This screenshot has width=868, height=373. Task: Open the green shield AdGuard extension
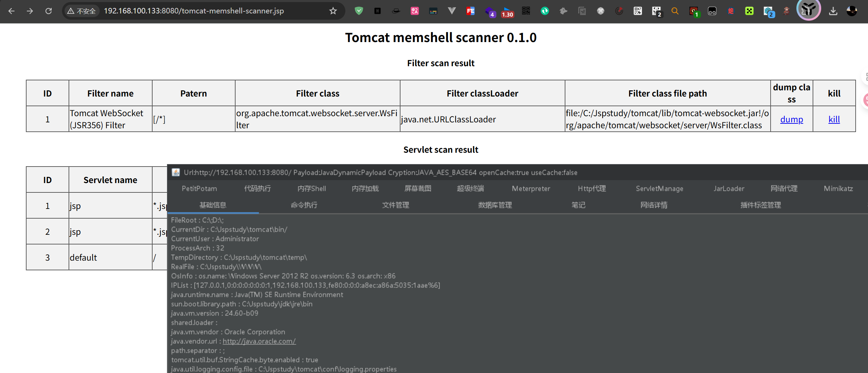[x=359, y=11]
